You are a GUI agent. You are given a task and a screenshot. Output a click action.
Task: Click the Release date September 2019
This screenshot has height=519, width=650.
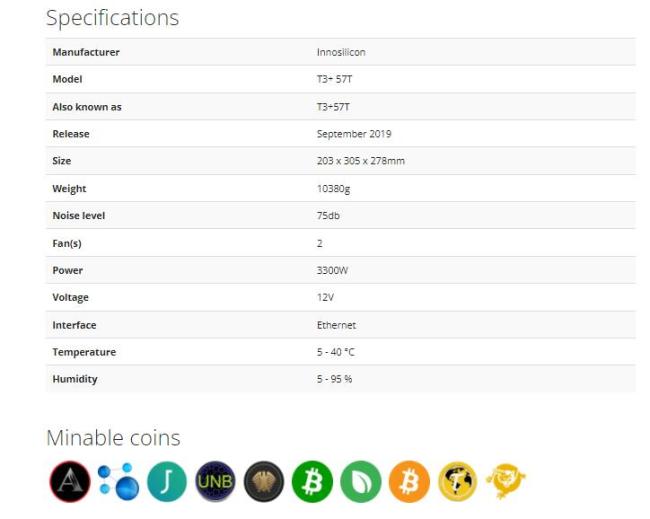pyautogui.click(x=354, y=134)
